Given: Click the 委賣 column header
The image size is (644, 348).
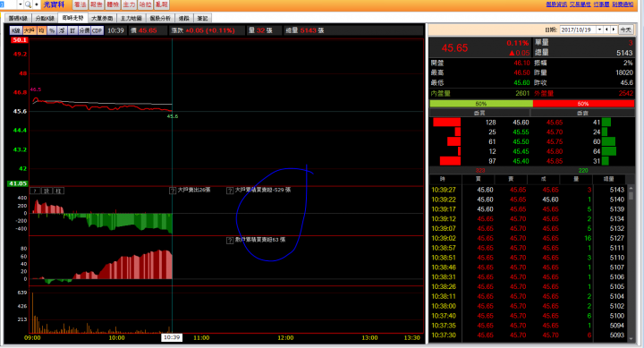Looking at the screenshot, I should point(582,113).
